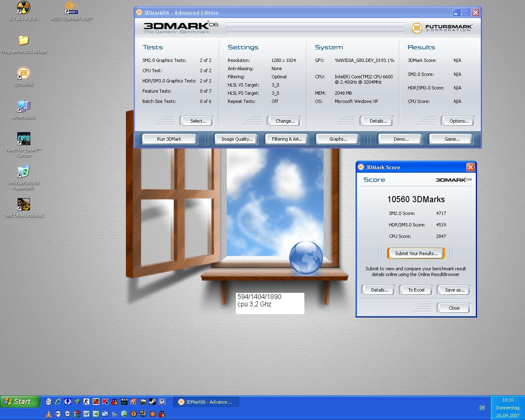Open the Image Quality... tool
The image size is (525, 420).
tap(237, 139)
